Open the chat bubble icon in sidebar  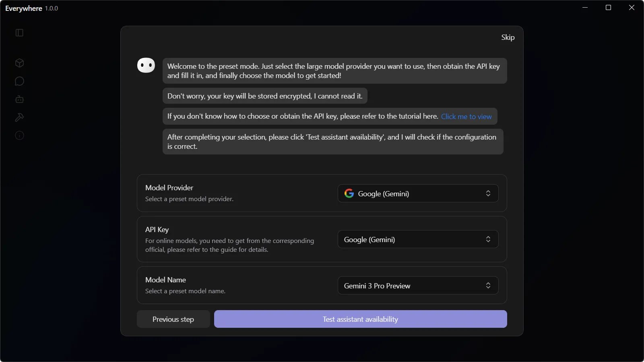pyautogui.click(x=19, y=81)
